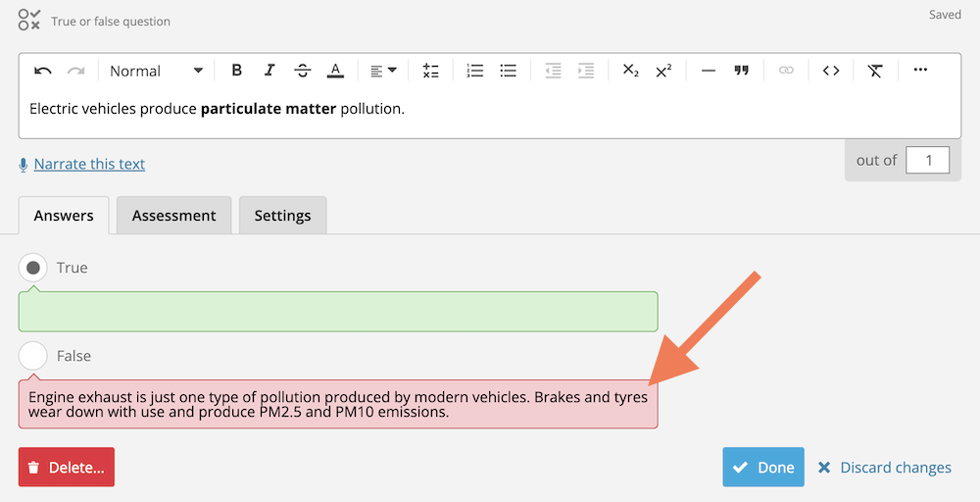Open the Assessment tab

(x=173, y=216)
